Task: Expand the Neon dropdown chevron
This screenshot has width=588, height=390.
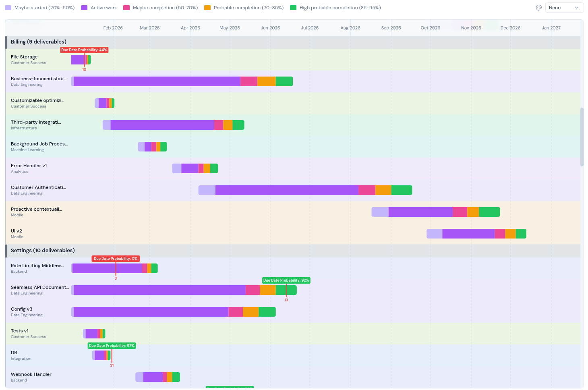Action: click(x=577, y=7)
